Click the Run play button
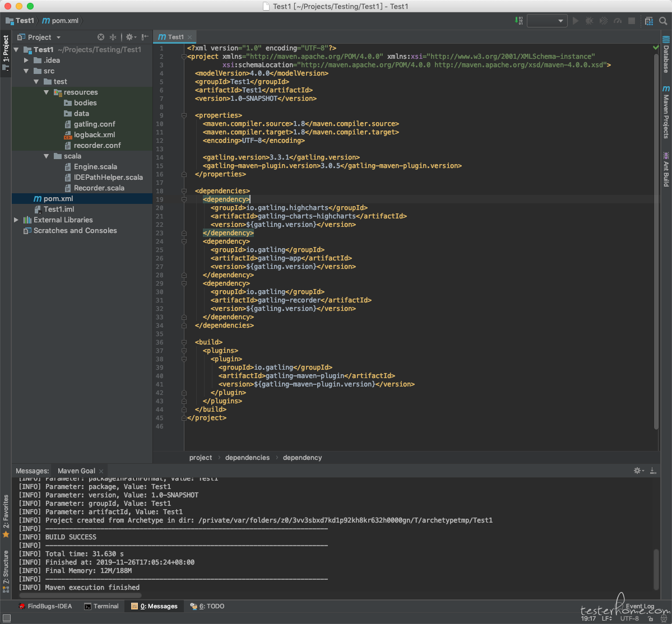Image resolution: width=672 pixels, height=624 pixels. click(x=576, y=21)
